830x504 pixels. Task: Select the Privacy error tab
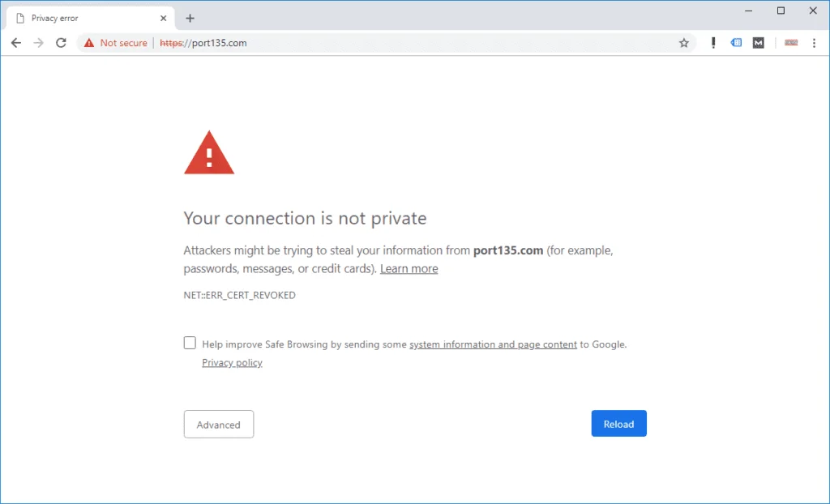[81, 18]
